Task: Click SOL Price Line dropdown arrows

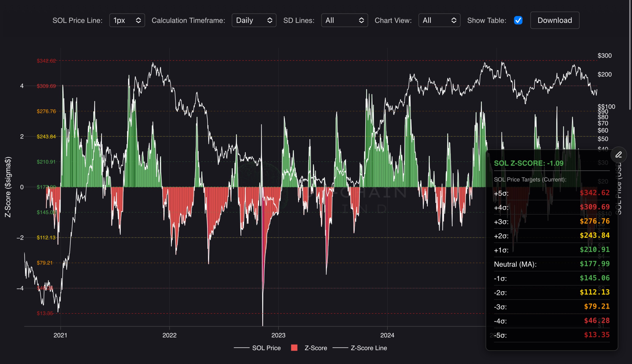Action: click(138, 20)
